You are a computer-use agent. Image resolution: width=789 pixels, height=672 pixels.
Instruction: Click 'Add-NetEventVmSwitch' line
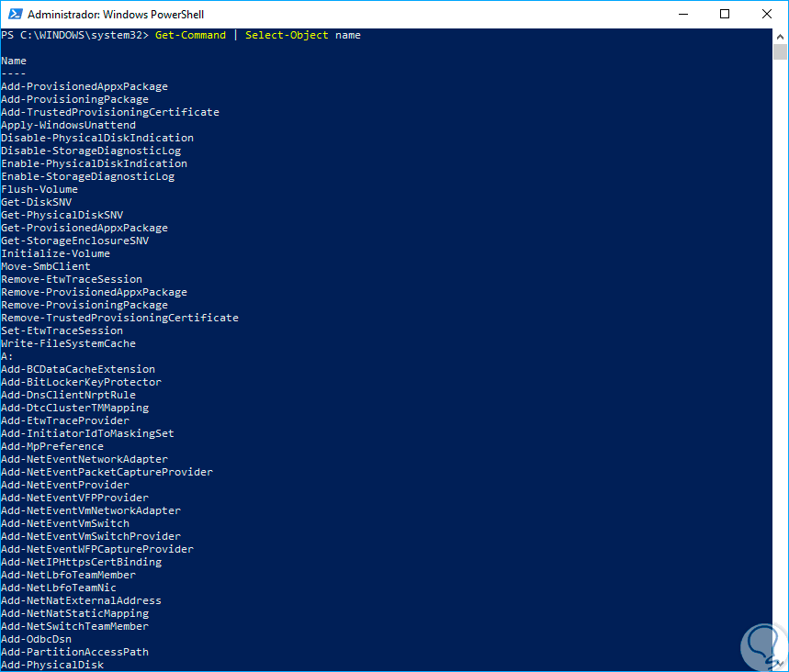(65, 523)
